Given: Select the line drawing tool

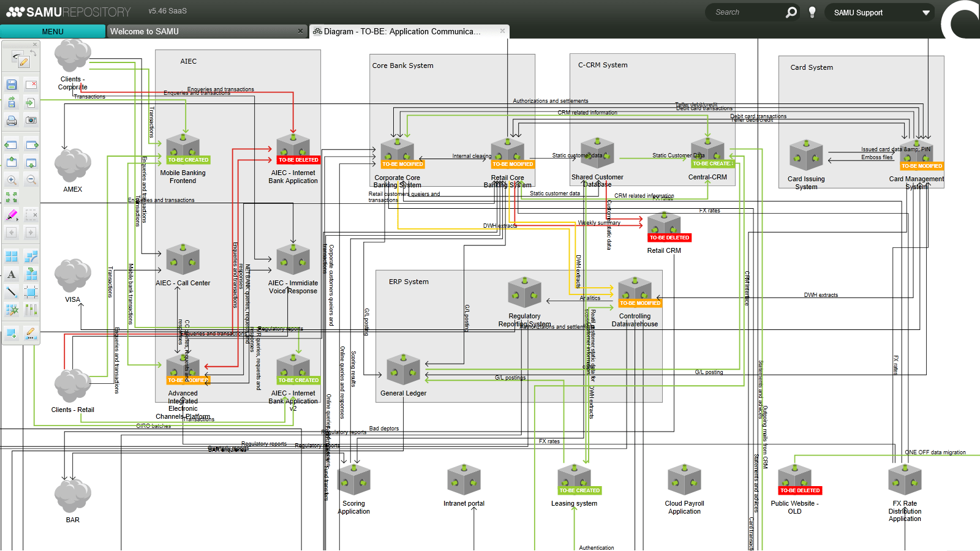Looking at the screenshot, I should [12, 293].
